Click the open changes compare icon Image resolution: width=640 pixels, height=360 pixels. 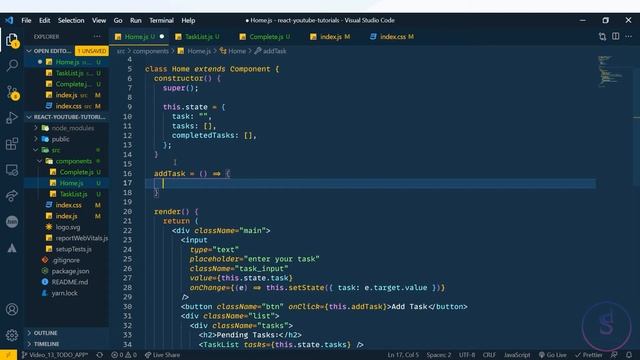coord(602,36)
